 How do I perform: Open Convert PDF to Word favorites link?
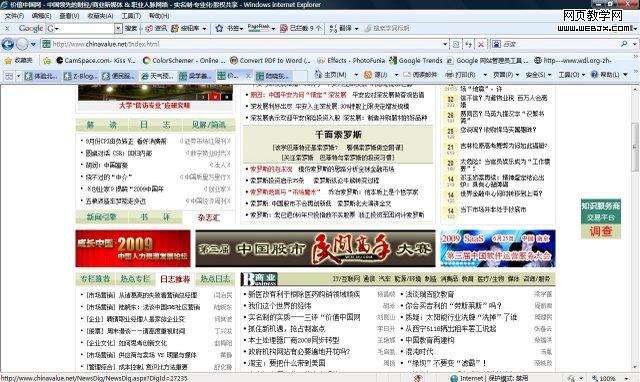click(270, 60)
